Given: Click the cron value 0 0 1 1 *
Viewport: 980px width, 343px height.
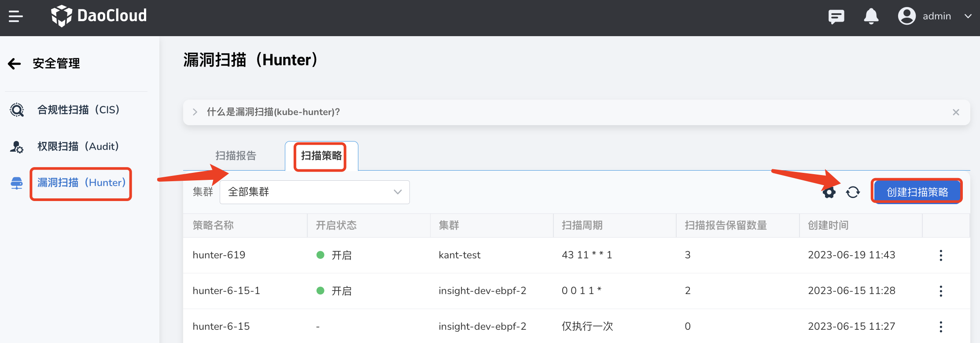Looking at the screenshot, I should (582, 291).
